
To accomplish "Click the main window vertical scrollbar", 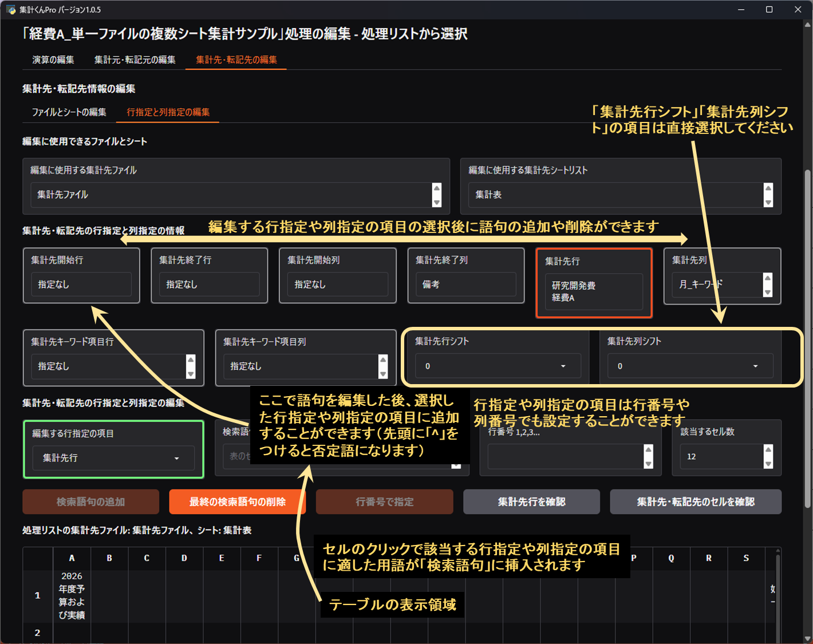I will tap(808, 338).
